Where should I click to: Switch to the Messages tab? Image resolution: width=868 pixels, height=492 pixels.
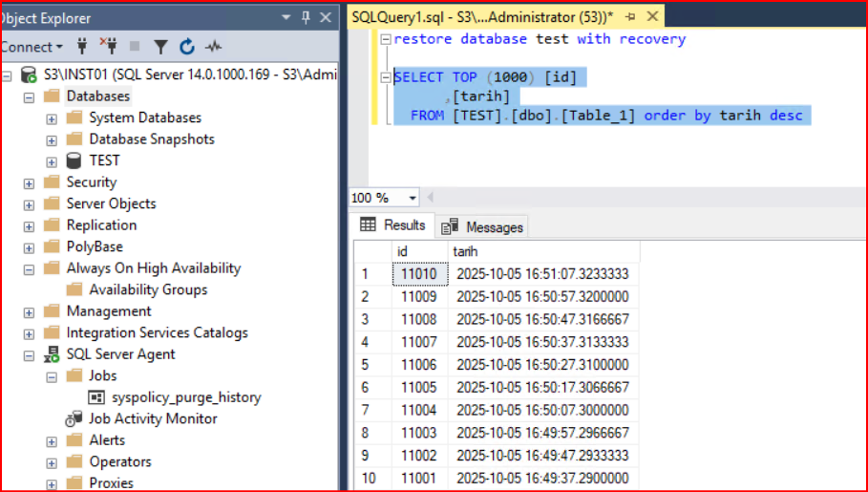pos(482,226)
